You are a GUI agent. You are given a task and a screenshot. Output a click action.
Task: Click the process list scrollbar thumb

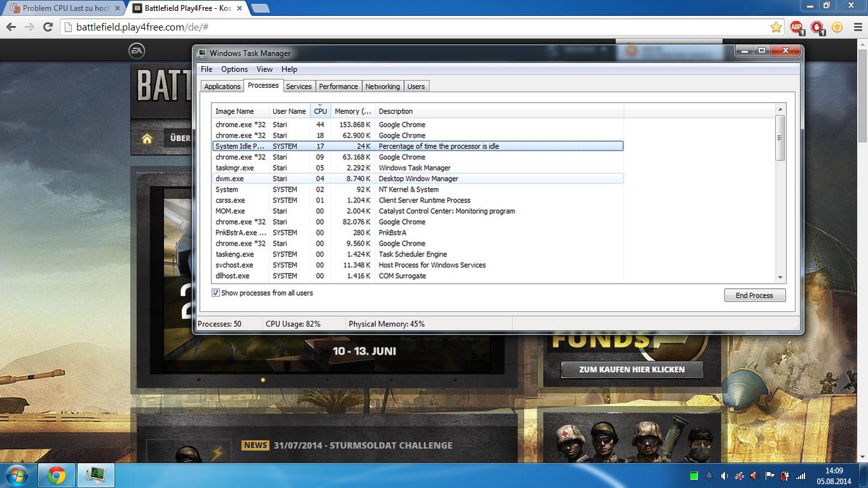pyautogui.click(x=780, y=137)
